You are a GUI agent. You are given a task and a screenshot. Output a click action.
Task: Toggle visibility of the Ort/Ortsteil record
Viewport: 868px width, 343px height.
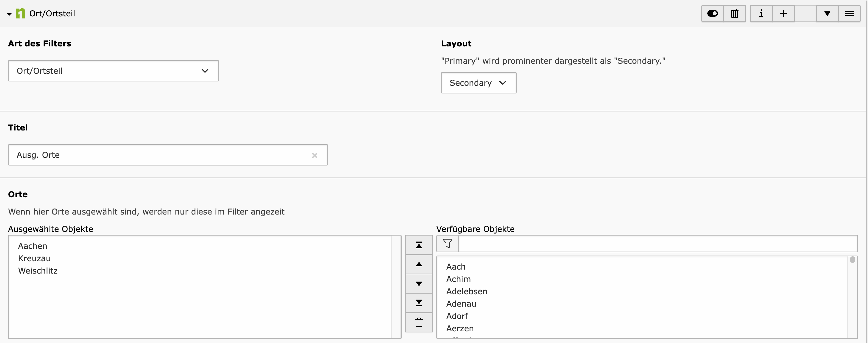(712, 13)
